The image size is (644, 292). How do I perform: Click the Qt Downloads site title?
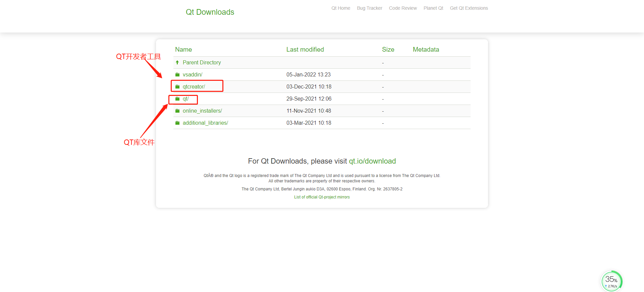coord(210,12)
